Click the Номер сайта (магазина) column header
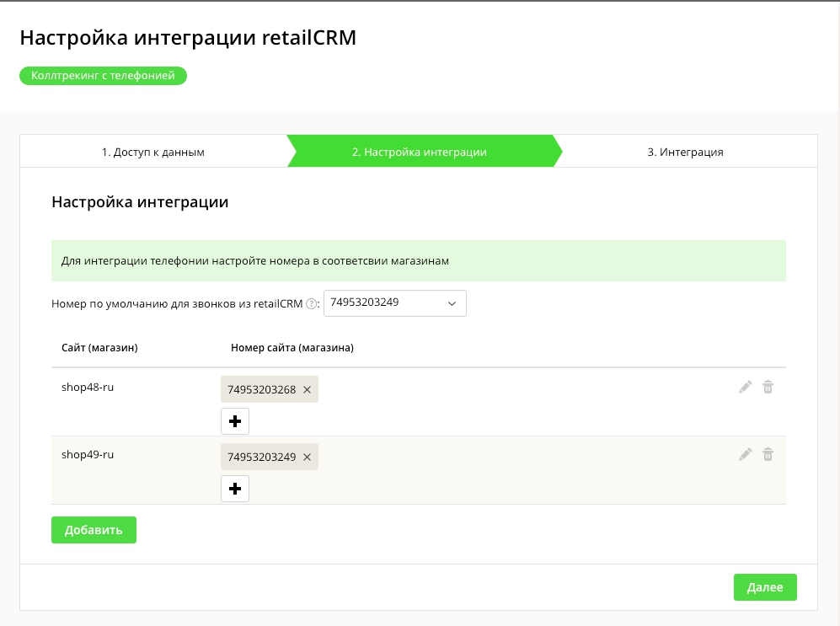This screenshot has width=840, height=626. [x=292, y=348]
